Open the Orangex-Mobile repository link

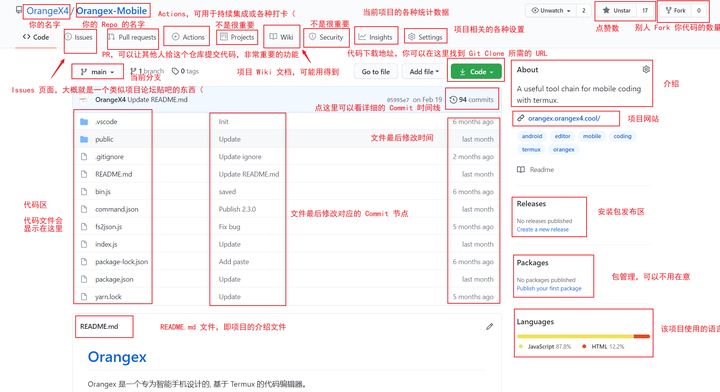click(x=112, y=11)
